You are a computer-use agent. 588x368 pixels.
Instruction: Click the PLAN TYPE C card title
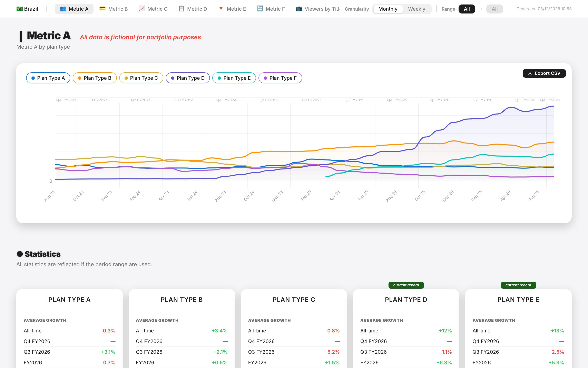294,300
